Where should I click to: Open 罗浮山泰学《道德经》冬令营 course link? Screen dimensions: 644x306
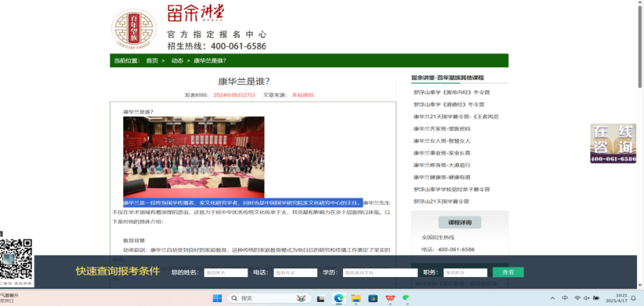coord(448,104)
